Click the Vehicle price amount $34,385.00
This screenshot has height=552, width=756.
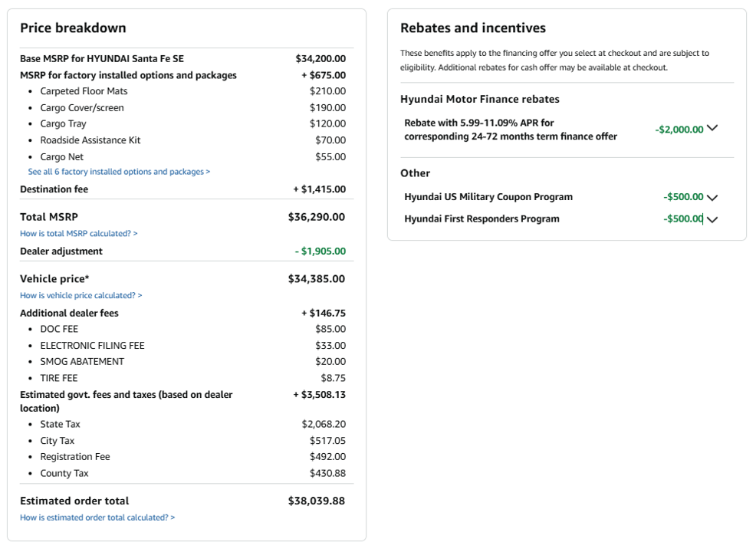pyautogui.click(x=317, y=278)
